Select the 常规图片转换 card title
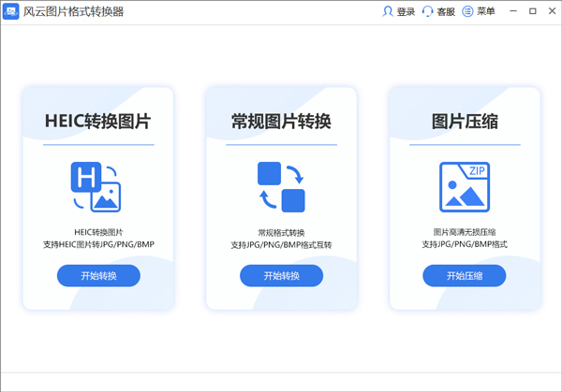The height and width of the screenshot is (392, 562). point(281,121)
